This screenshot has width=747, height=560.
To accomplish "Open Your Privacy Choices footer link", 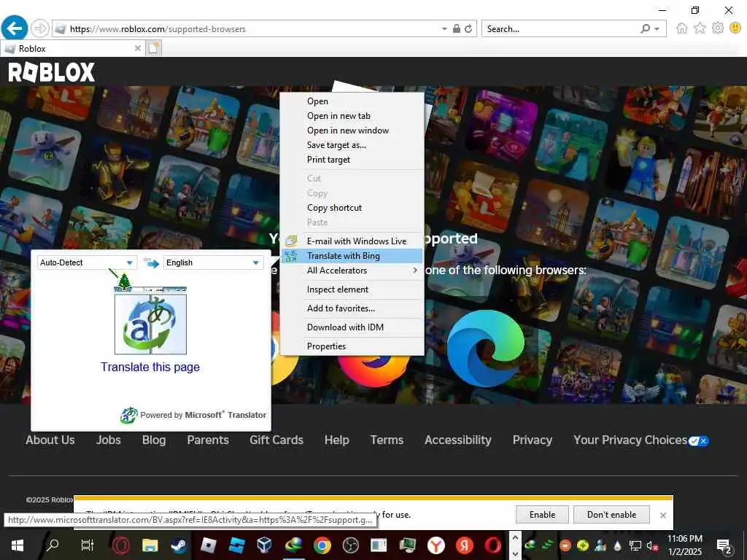I will [x=641, y=440].
